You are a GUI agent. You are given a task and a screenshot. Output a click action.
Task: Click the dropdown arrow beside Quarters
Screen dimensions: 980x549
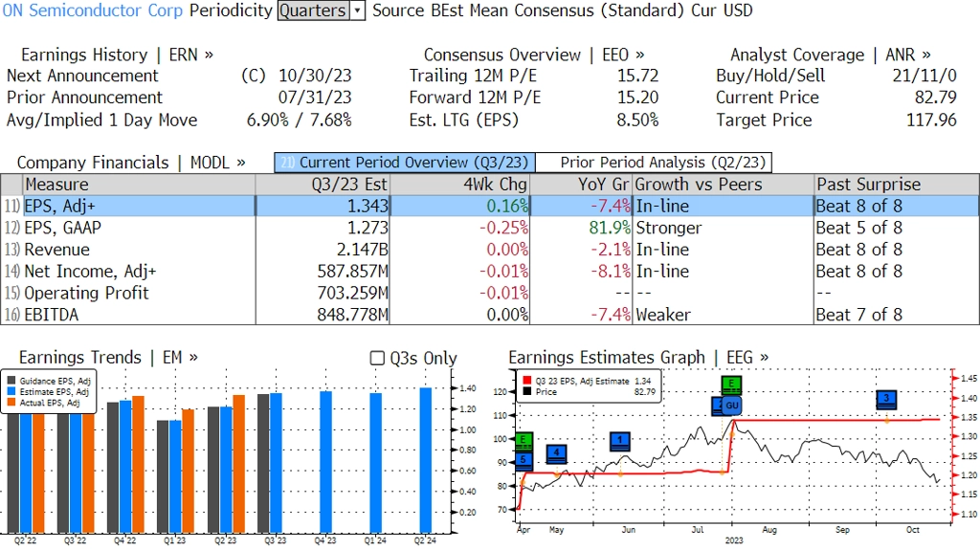coord(358,11)
